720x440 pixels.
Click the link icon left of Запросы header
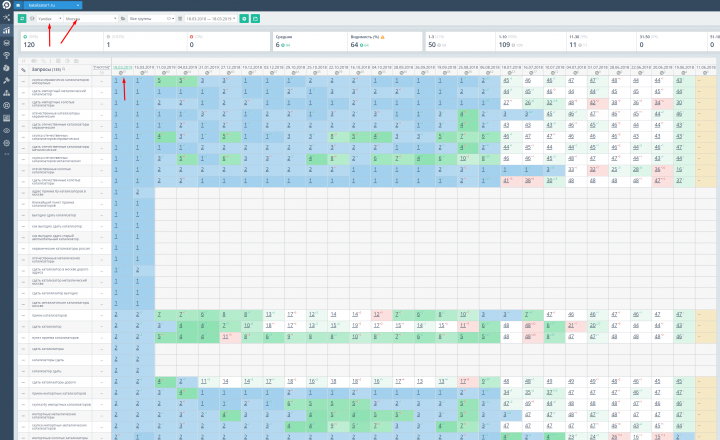point(23,70)
